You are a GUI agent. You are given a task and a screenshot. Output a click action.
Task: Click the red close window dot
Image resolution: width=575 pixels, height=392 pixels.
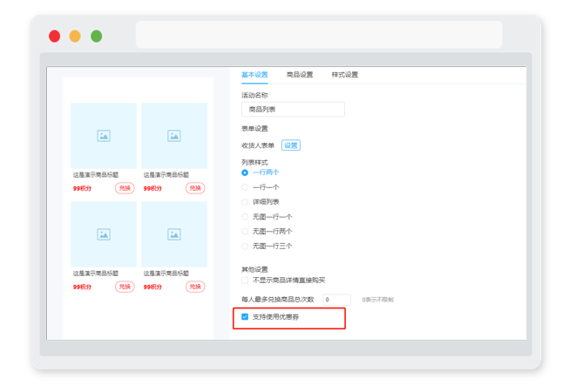55,37
